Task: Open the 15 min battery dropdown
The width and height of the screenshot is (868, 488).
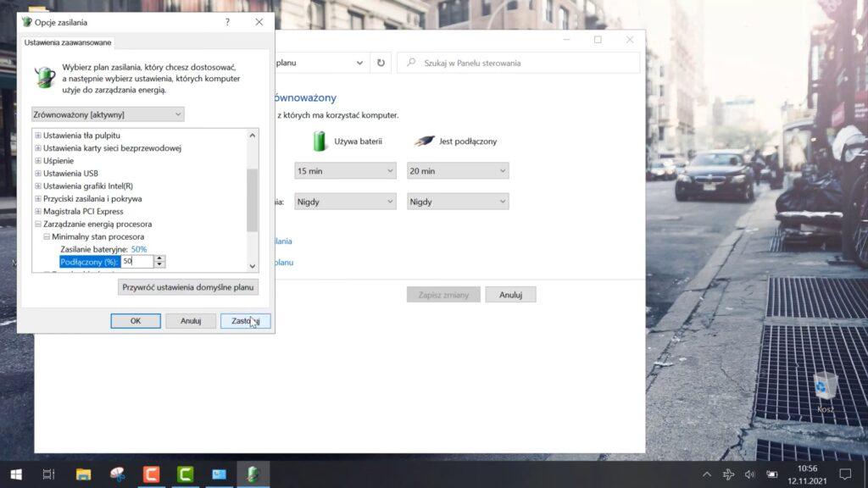Action: [345, 171]
